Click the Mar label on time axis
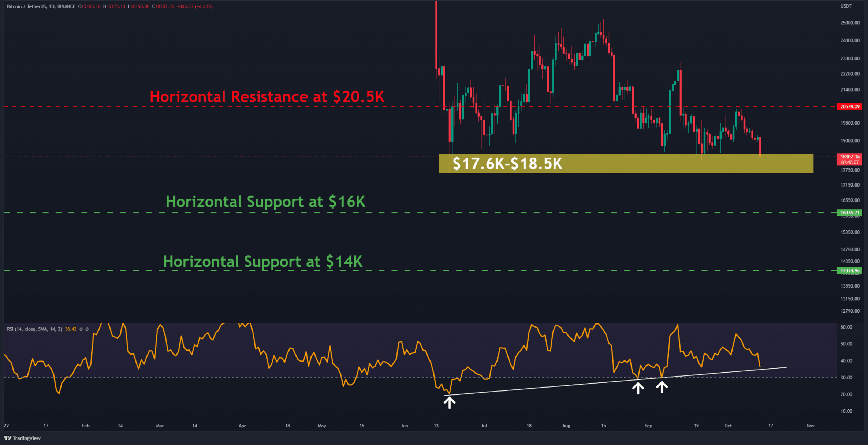Image resolution: width=868 pixels, height=445 pixels. point(160,426)
